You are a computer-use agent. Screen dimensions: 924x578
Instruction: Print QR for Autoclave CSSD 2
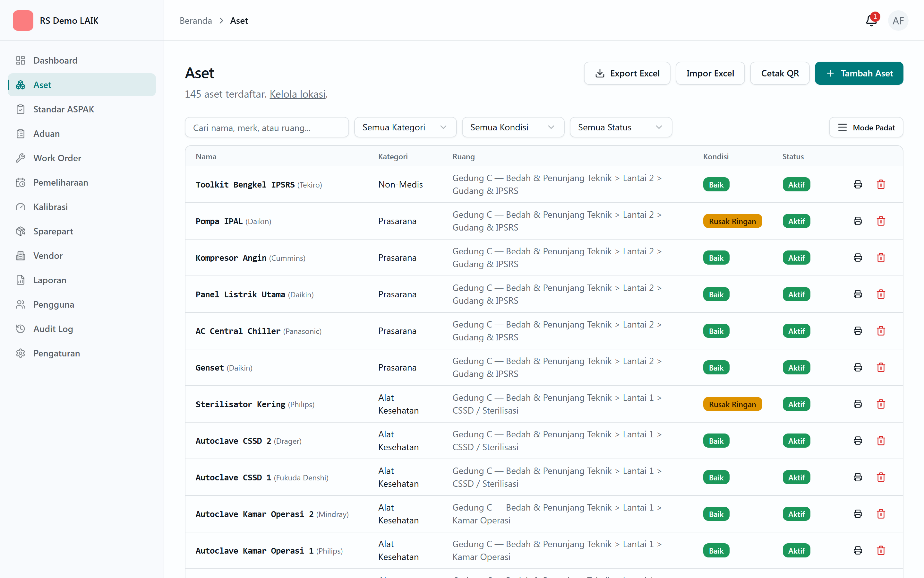(x=858, y=441)
